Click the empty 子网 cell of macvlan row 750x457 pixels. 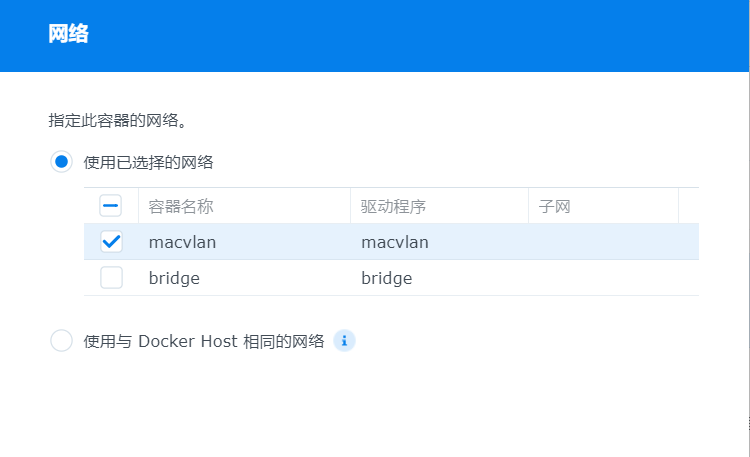(602, 242)
